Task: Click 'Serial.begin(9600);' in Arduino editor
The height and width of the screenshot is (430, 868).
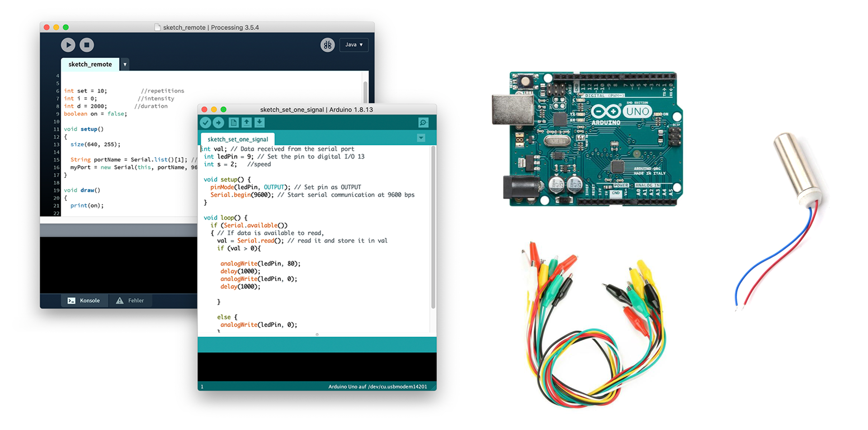Action: pos(242,195)
